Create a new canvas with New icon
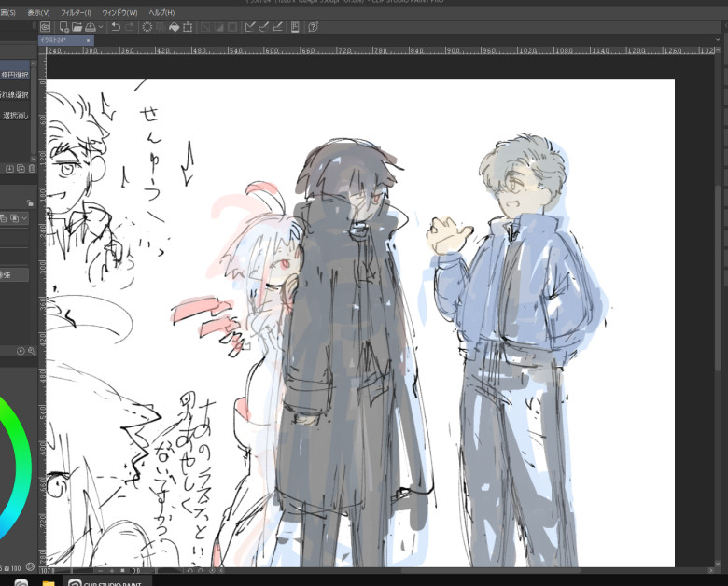This screenshot has height=586, width=728. 64,27
